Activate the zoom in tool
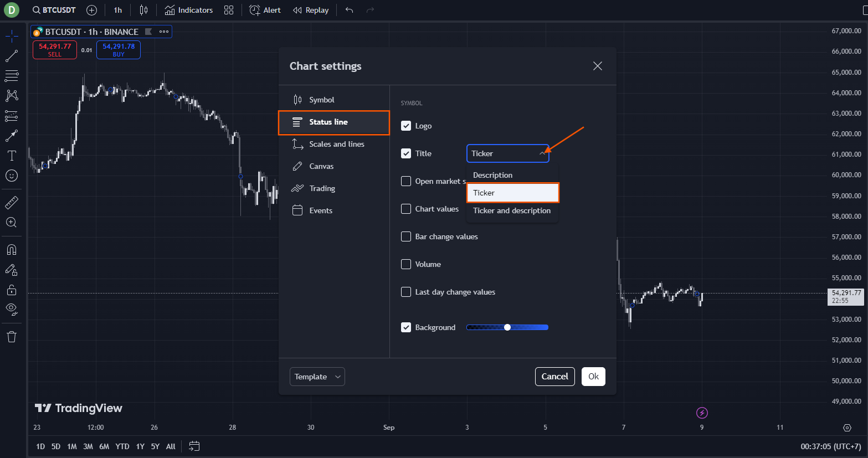The image size is (868, 458). tap(12, 223)
